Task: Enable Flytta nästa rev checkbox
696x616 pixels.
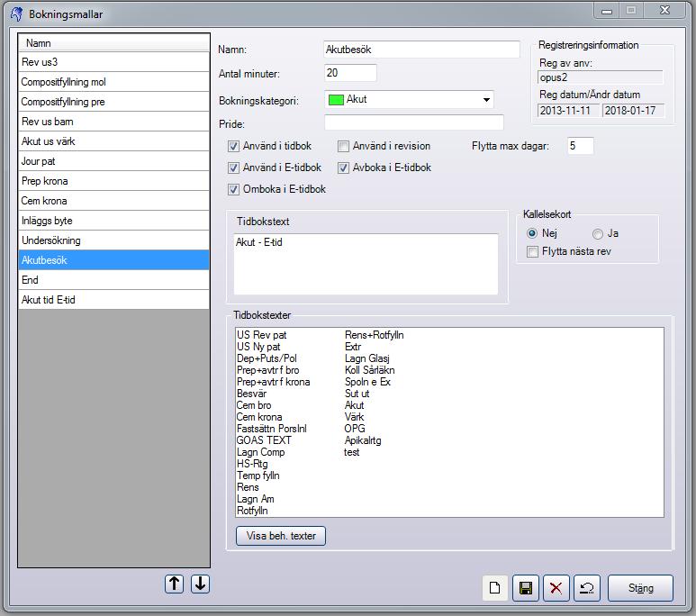Action: [x=532, y=252]
